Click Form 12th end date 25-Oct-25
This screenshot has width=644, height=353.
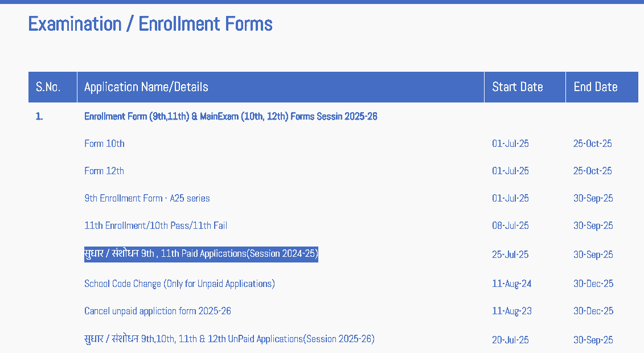point(592,171)
